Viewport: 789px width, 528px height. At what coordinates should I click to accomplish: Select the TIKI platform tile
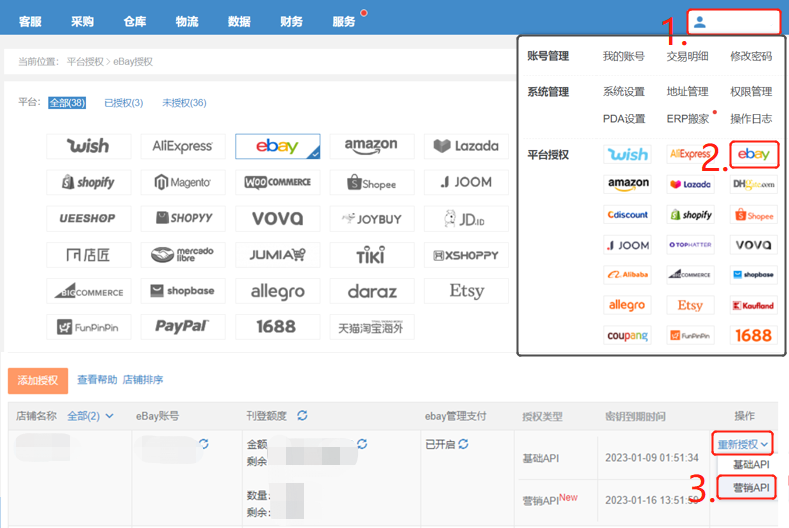click(372, 255)
